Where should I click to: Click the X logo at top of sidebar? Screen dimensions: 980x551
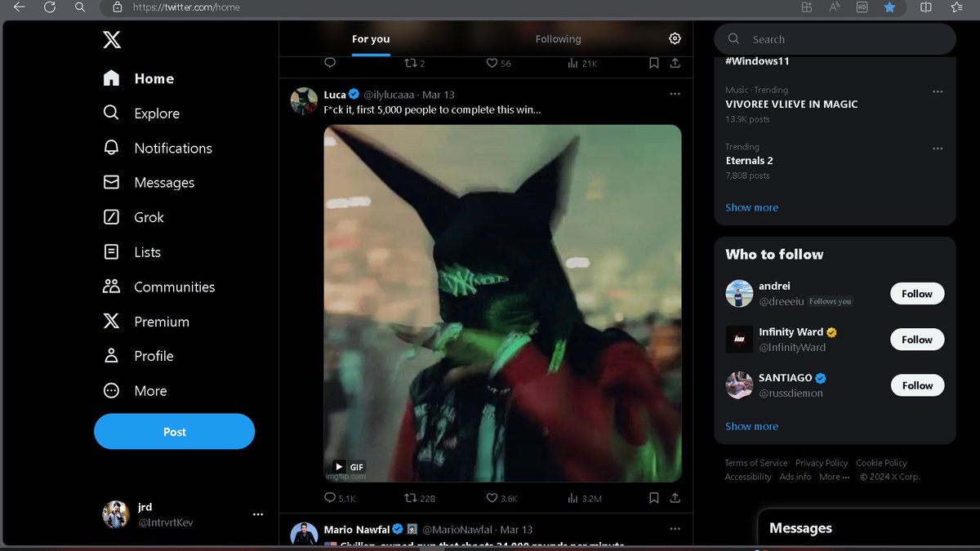click(112, 39)
